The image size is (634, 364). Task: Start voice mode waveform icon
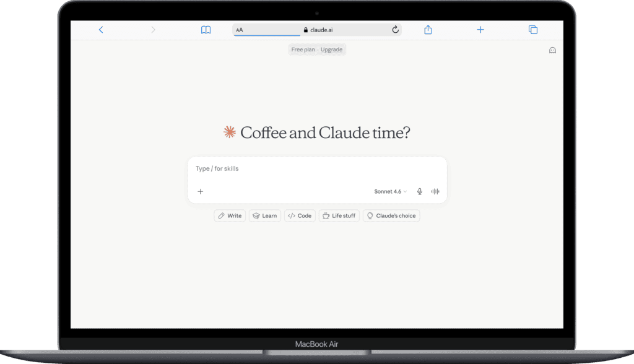pos(435,191)
